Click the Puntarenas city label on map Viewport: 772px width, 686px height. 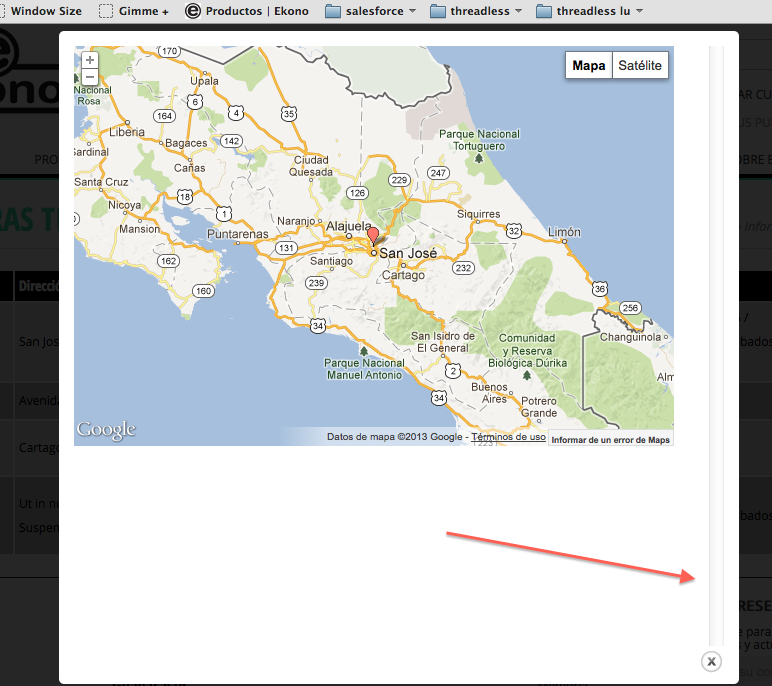pos(237,234)
